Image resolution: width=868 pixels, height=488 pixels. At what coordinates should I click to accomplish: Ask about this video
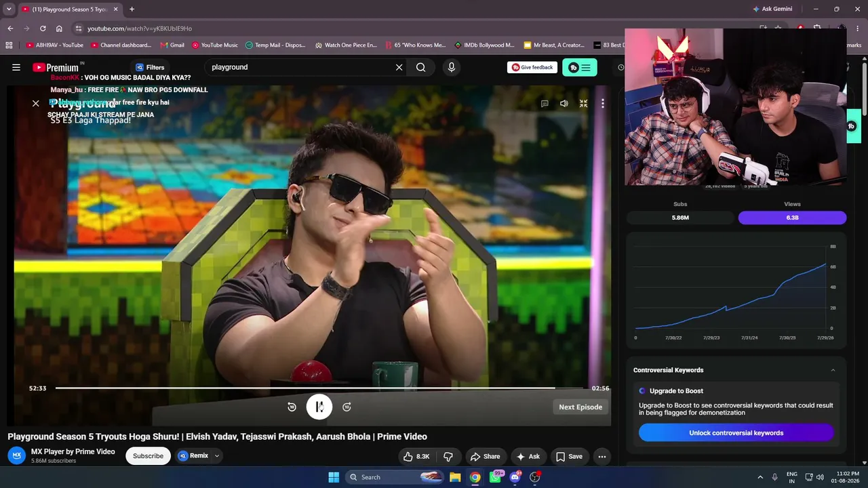coord(528,456)
